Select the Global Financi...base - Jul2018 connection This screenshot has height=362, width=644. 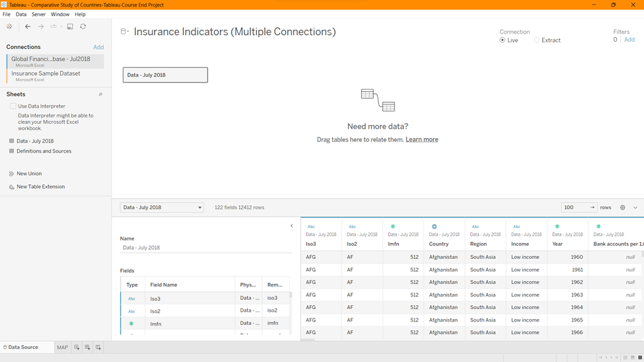pos(55,61)
